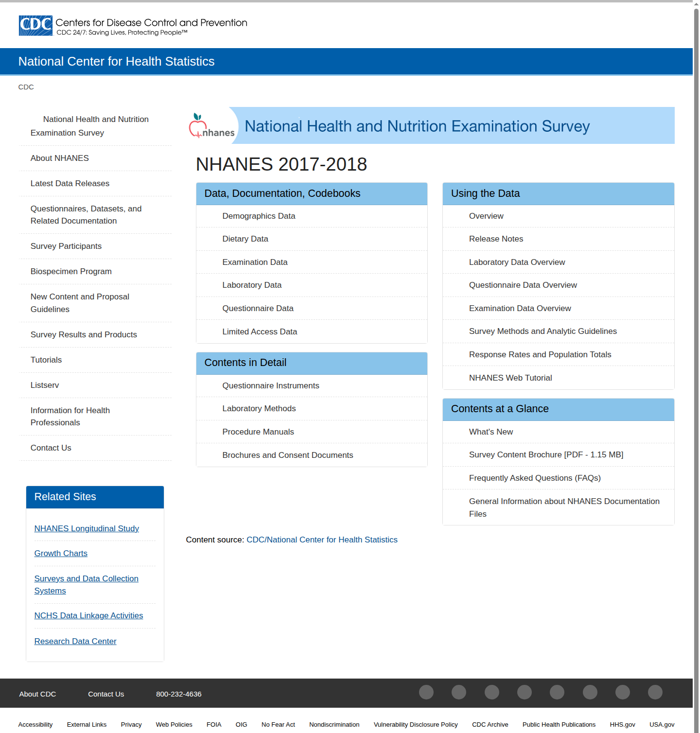Open FOIA footer link
700x733 pixels.
coord(214,724)
